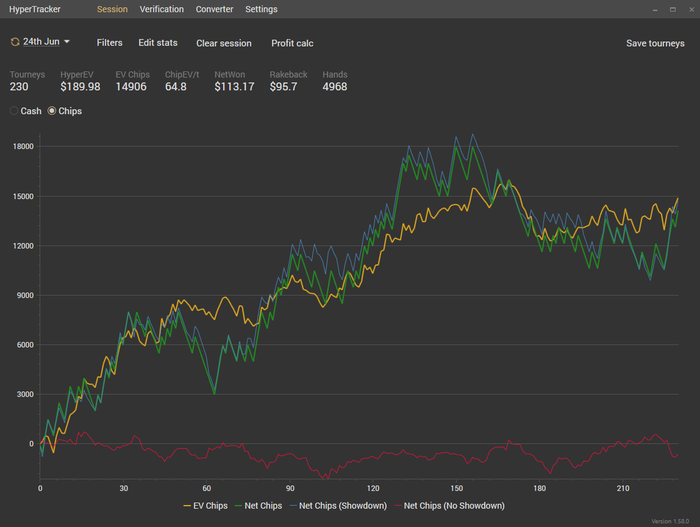This screenshot has height=527, width=700.
Task: Click the refresh icon beside 24th Jun
Action: coord(15,42)
